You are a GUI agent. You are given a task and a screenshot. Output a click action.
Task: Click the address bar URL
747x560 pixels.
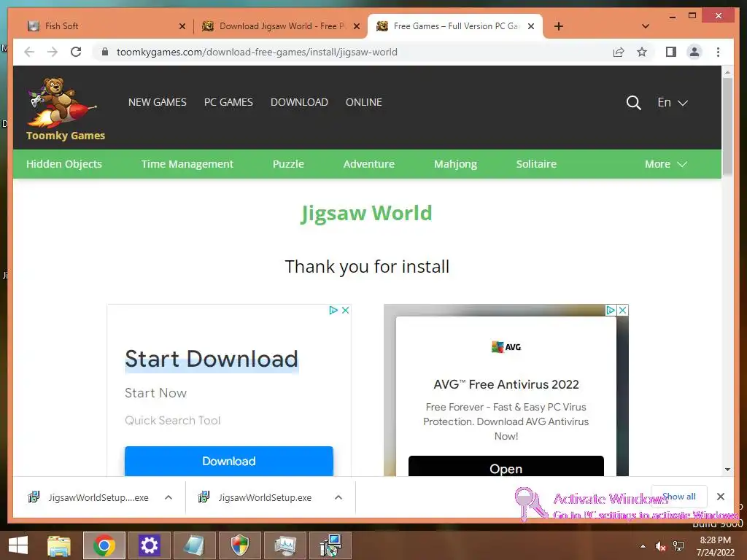coord(257,52)
